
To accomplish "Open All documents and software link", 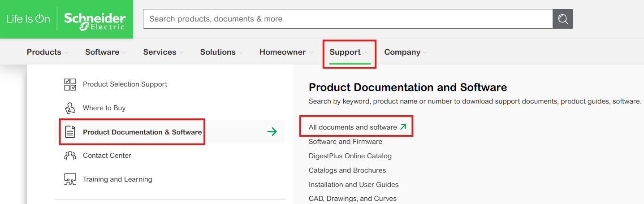I will (353, 127).
